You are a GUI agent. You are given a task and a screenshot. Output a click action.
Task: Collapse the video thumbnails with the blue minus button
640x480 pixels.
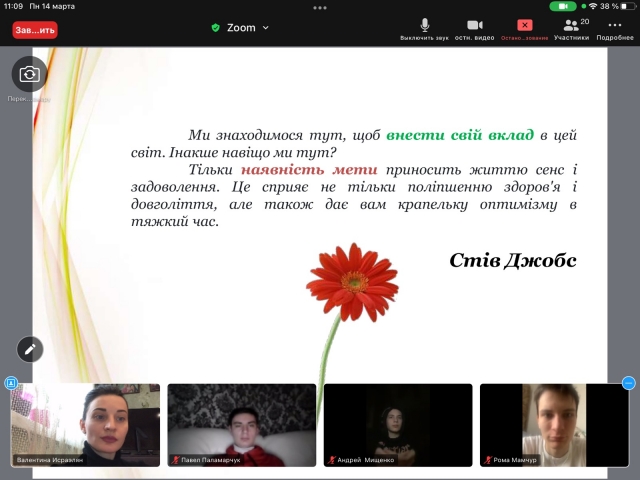(629, 383)
